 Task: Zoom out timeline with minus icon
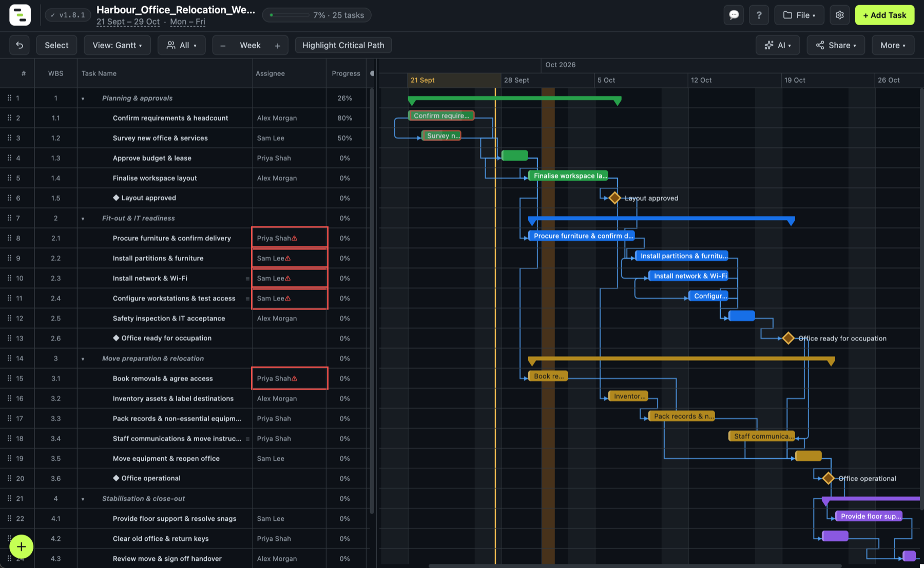[x=223, y=45]
